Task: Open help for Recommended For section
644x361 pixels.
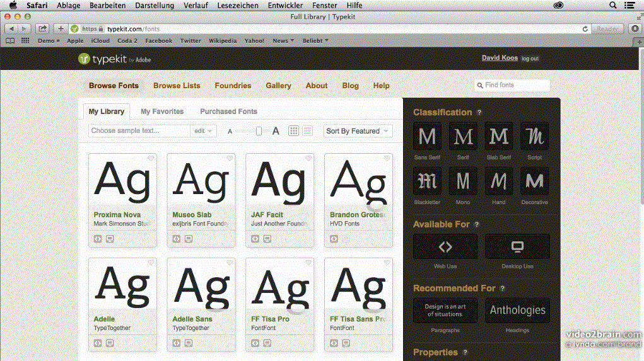Action: tap(502, 289)
